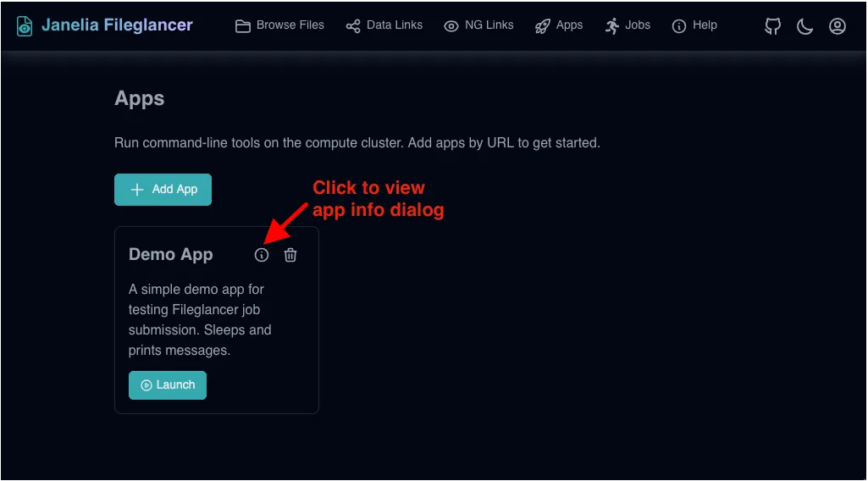Open the Data Links menu item

384,25
